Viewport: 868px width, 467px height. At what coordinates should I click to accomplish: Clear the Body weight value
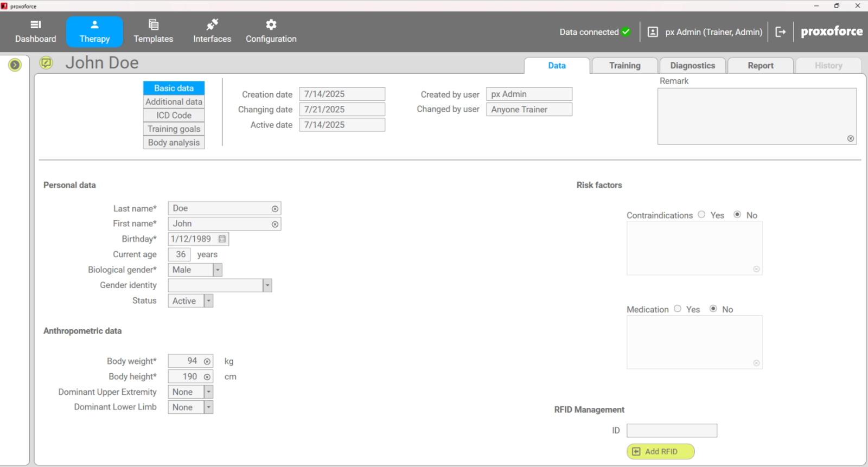207,362
